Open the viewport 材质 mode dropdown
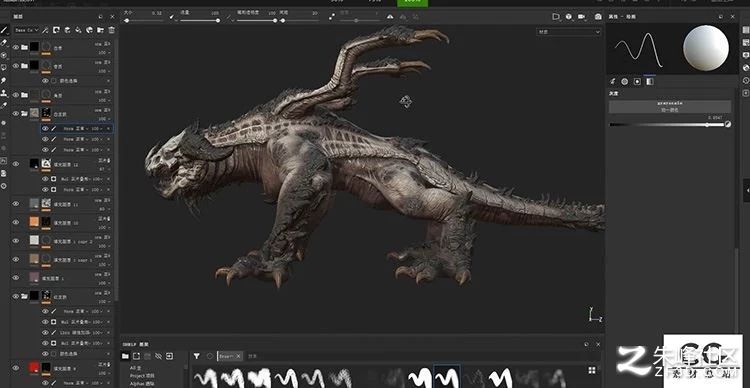Viewport: 750px width, 388px height. (568, 32)
